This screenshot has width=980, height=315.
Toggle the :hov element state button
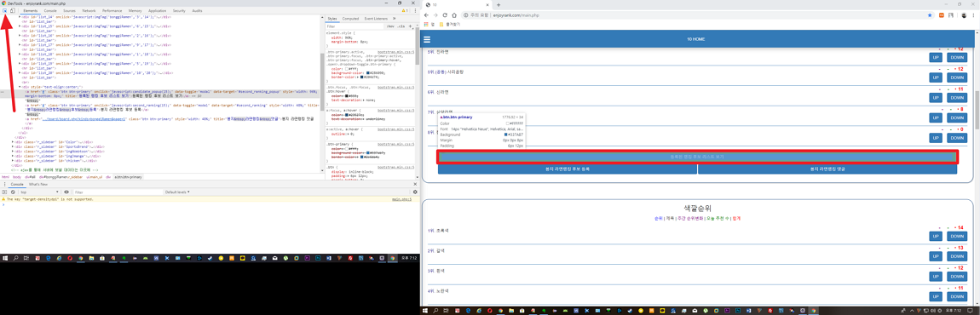[x=390, y=27]
